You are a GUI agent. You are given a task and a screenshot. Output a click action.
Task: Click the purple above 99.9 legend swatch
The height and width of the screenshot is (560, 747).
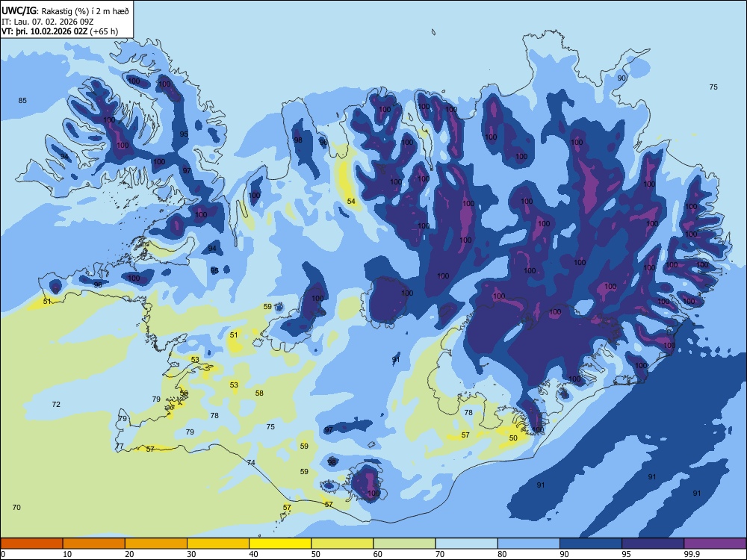click(x=715, y=544)
